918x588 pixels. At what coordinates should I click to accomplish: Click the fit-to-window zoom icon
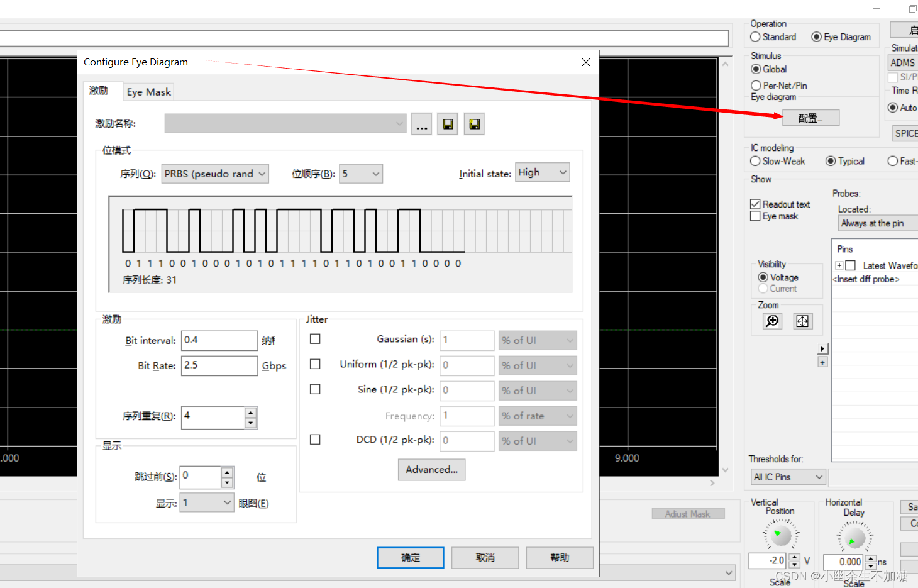[803, 321]
